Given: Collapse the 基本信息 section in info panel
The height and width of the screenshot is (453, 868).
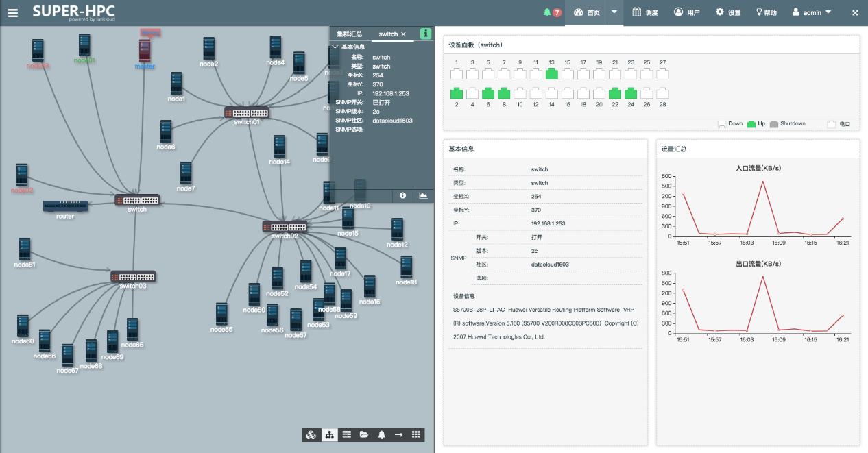Looking at the screenshot, I should (x=335, y=47).
